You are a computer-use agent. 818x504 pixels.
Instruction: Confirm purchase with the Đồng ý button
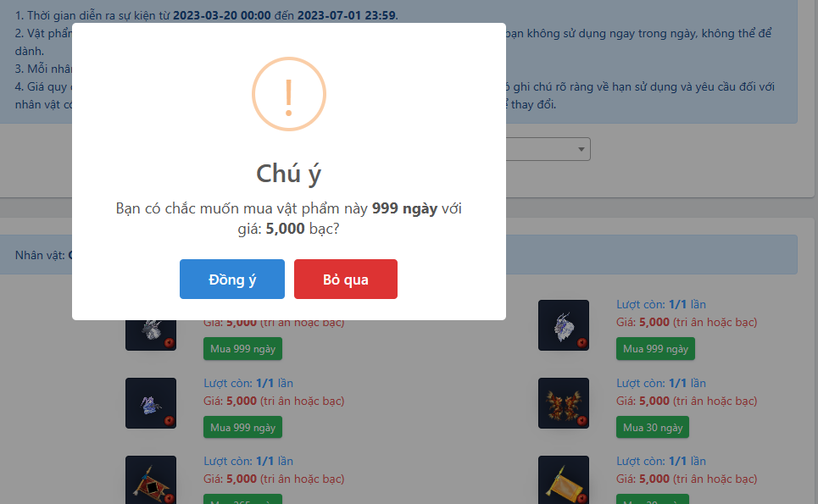tap(232, 279)
